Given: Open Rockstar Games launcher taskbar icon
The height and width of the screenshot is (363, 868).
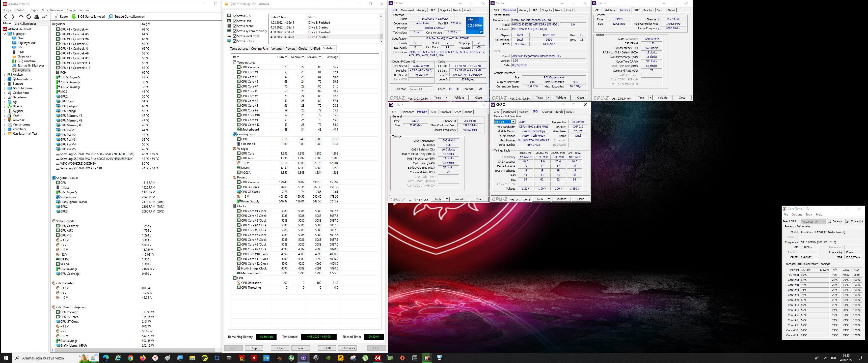Looking at the screenshot, I should (x=341, y=358).
